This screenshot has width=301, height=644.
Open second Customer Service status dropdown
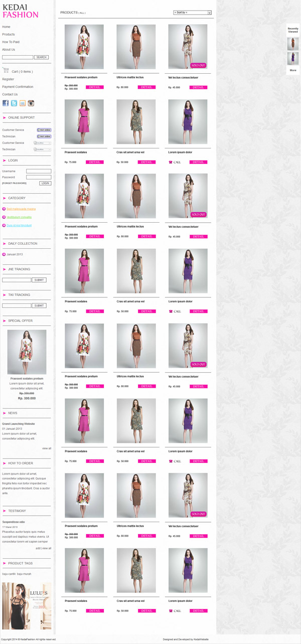[43, 143]
